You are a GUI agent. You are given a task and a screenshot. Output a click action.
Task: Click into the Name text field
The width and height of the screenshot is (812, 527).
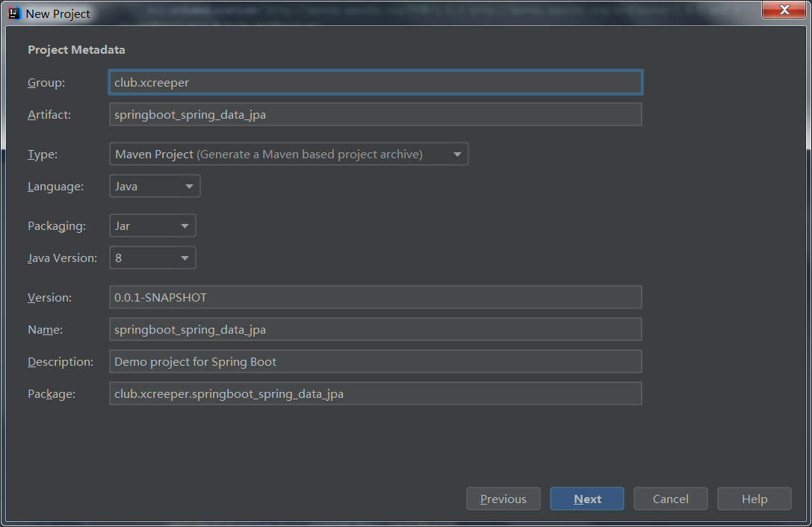coord(376,329)
